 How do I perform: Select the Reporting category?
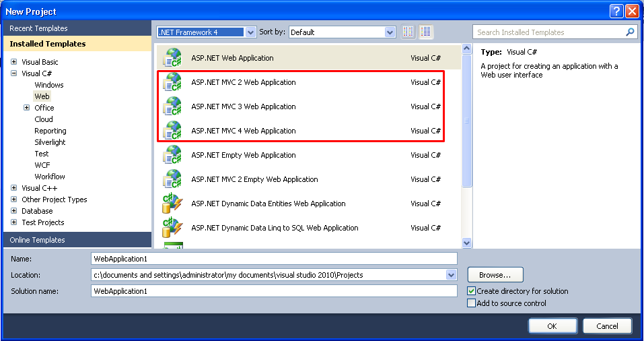[50, 131]
